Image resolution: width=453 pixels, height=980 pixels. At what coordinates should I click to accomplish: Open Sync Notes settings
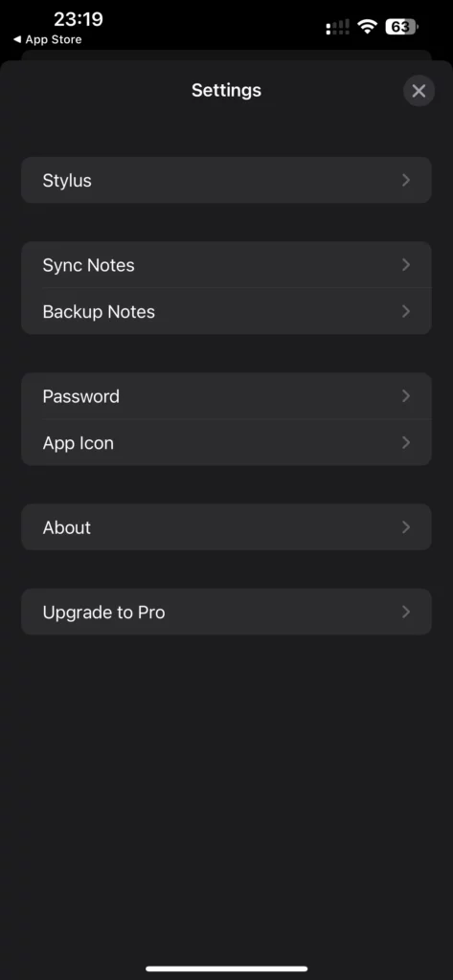pyautogui.click(x=226, y=265)
